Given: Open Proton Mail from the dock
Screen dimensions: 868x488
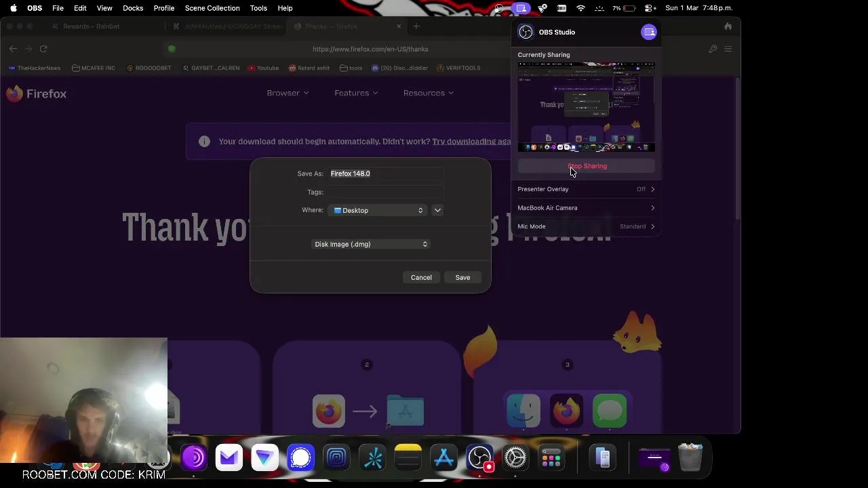Looking at the screenshot, I should tap(229, 458).
